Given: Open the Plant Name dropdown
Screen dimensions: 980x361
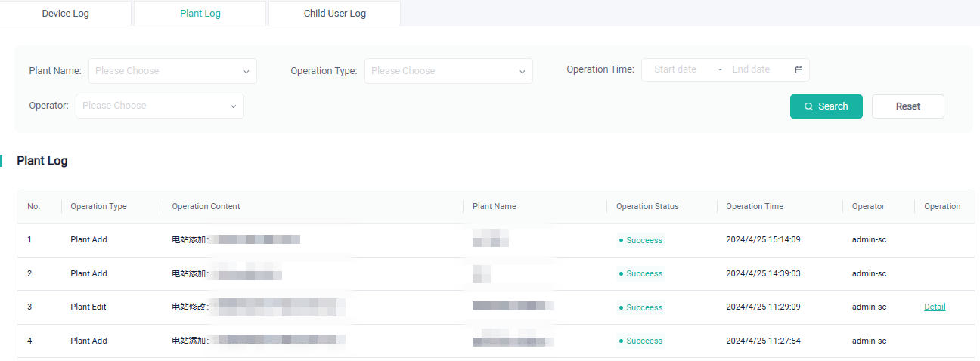Looking at the screenshot, I should click(x=172, y=71).
